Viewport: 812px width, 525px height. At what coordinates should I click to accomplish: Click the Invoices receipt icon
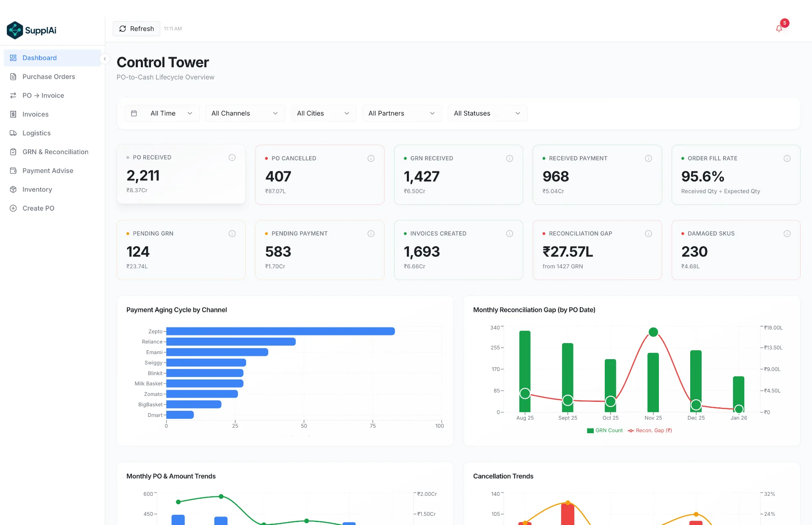[13, 114]
